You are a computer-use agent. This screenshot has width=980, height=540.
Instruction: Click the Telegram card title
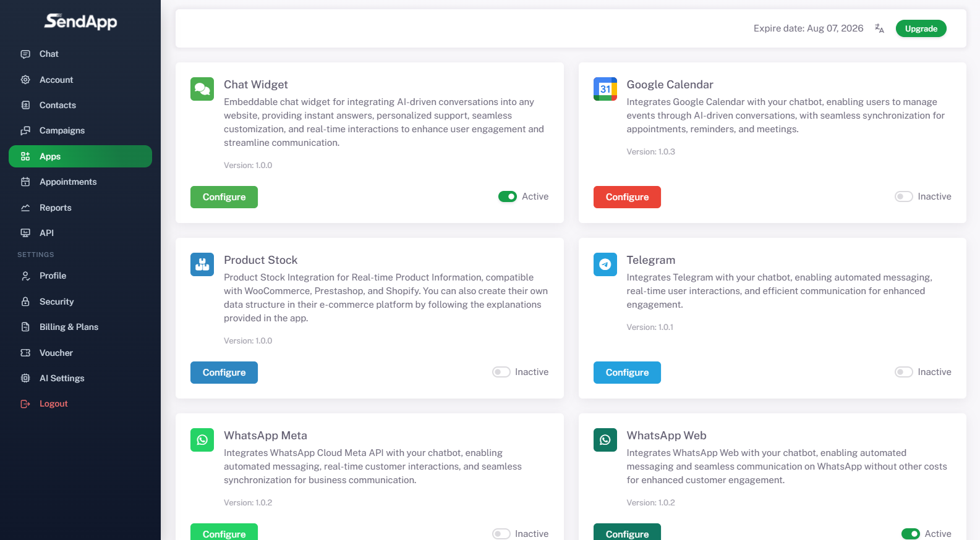click(650, 260)
